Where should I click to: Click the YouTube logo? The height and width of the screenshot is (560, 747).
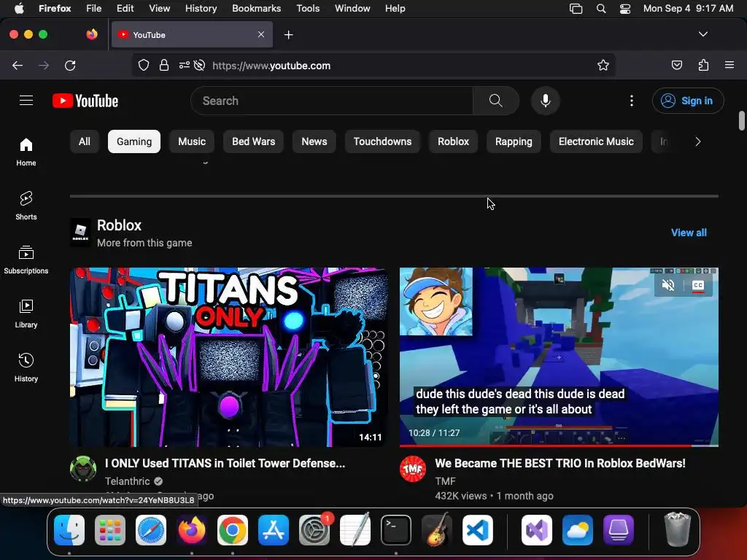click(85, 101)
